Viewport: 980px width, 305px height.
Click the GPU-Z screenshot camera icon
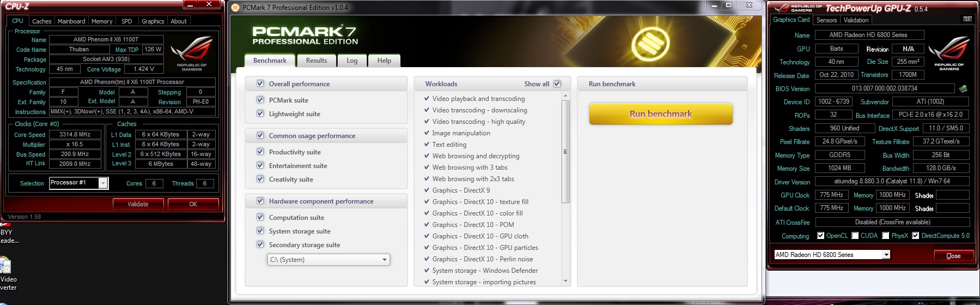pos(967,19)
